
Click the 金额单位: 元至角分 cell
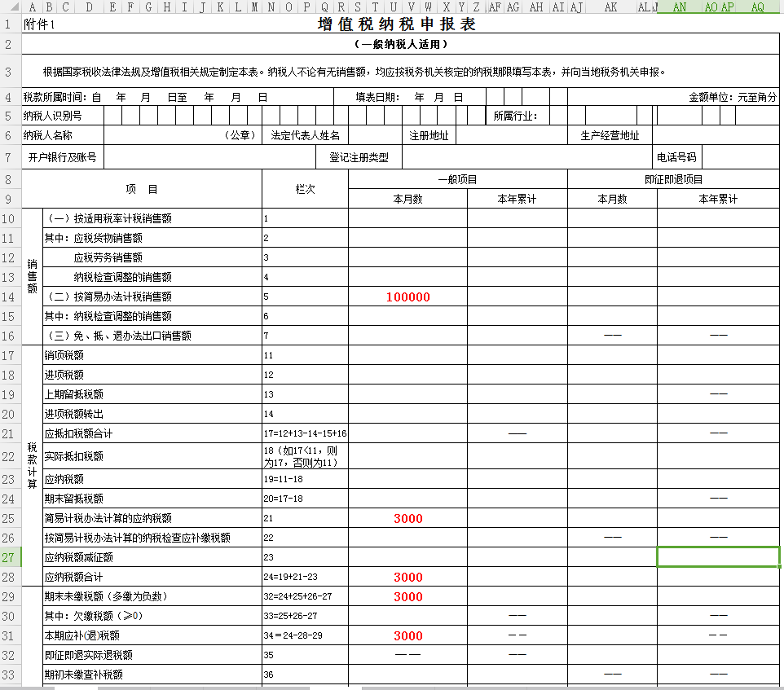pos(732,97)
